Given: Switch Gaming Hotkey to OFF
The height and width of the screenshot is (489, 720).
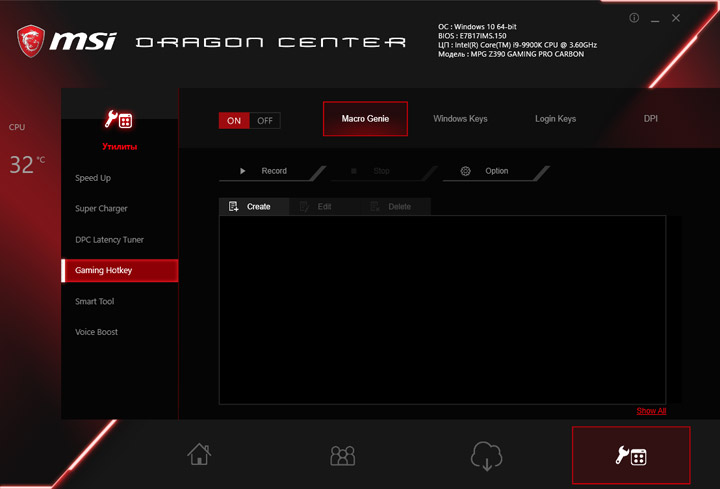Looking at the screenshot, I should pos(265,121).
